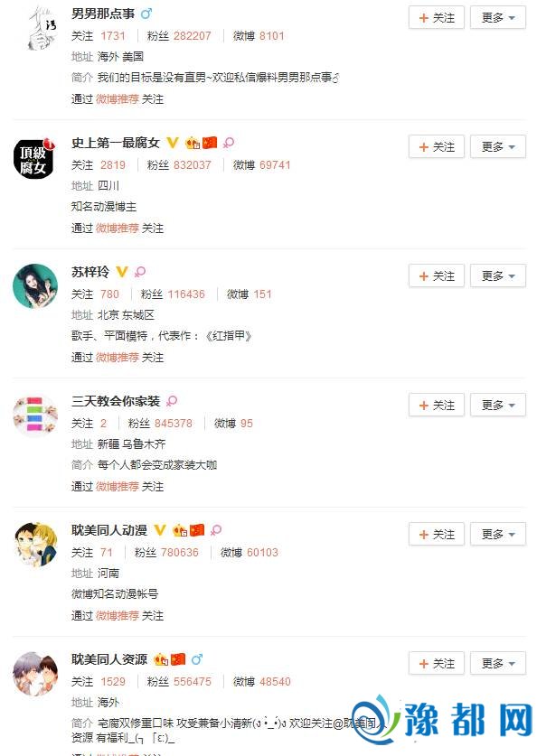Follow the account 男男那点事
The width and height of the screenshot is (537, 756).
437,18
